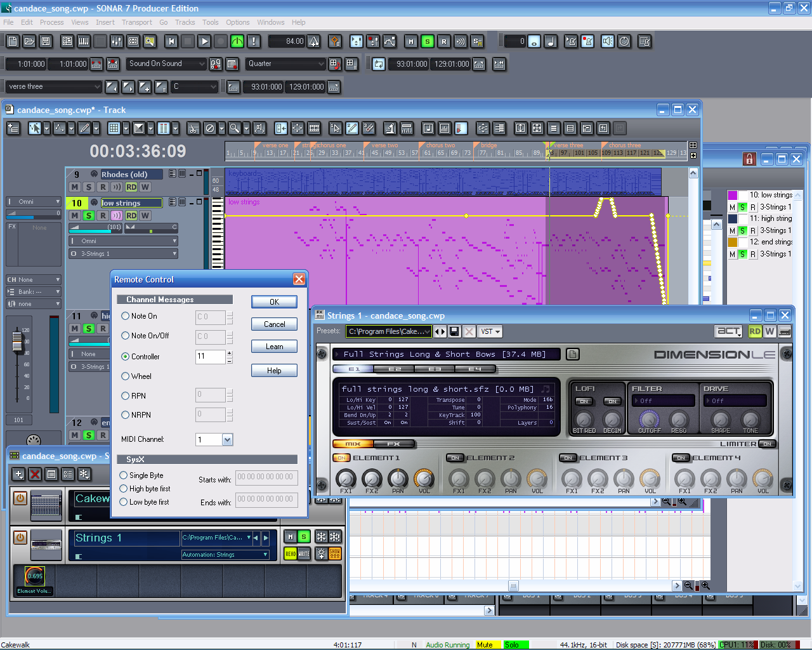This screenshot has width=812, height=650.
Task: Save the project with the floppy disk icon
Action: click(x=46, y=41)
